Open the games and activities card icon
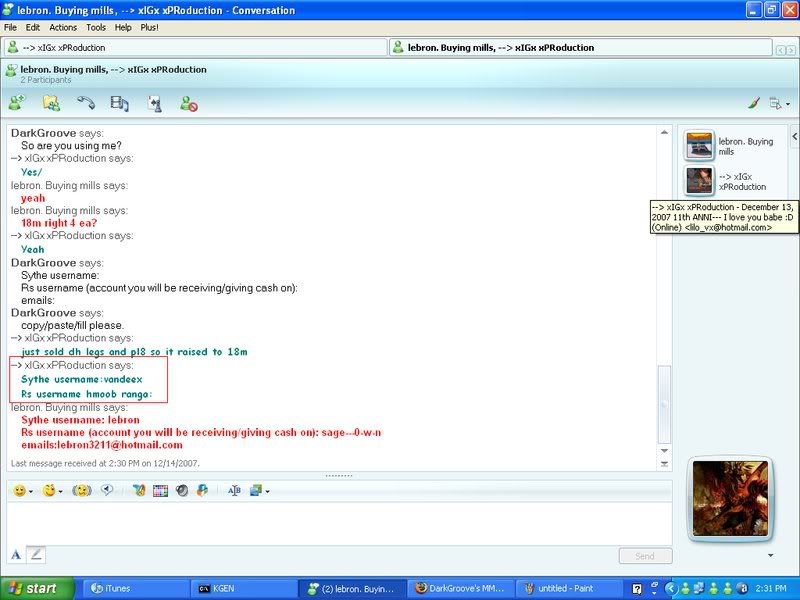800x600 pixels. (155, 104)
